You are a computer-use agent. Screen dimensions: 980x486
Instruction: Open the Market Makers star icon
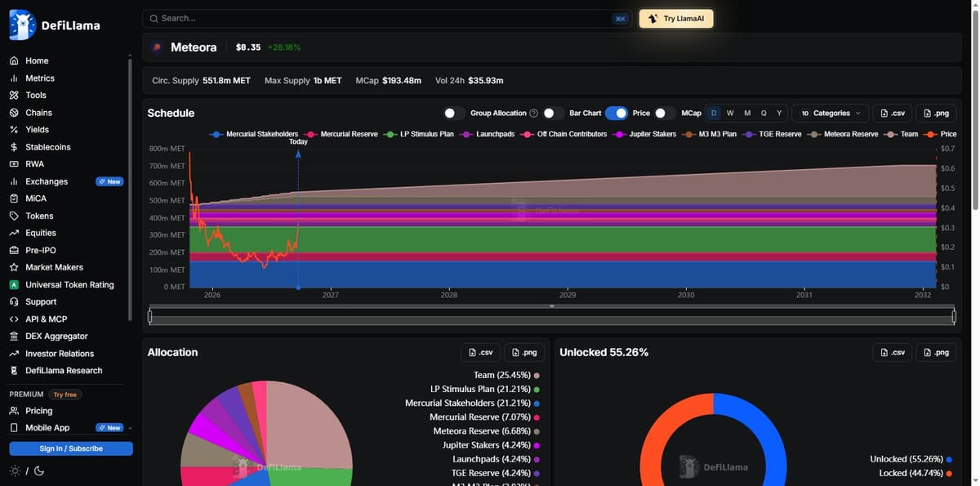tap(14, 267)
